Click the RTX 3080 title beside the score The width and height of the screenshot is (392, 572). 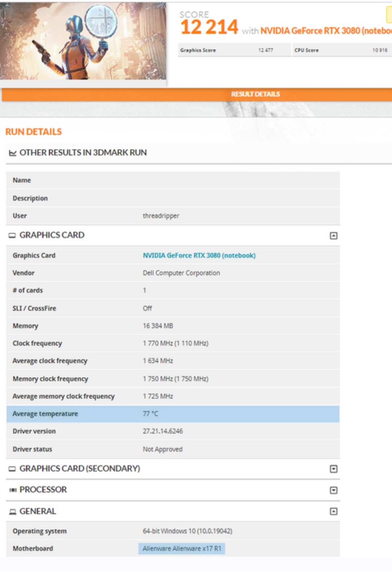[x=326, y=31]
